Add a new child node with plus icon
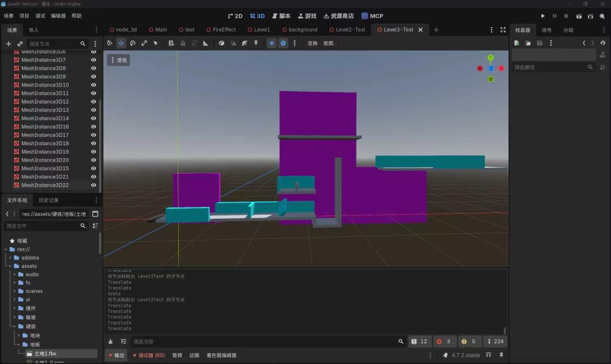The image size is (611, 364). coord(8,44)
